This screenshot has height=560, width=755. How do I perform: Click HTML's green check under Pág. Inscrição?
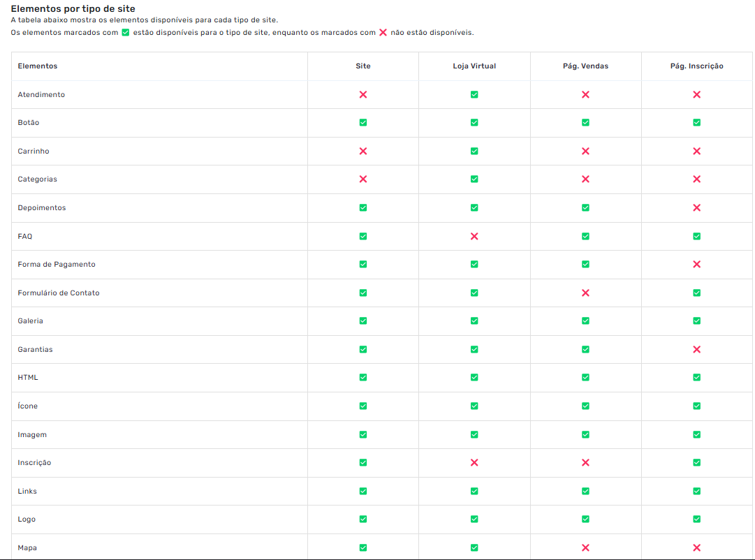click(x=696, y=377)
